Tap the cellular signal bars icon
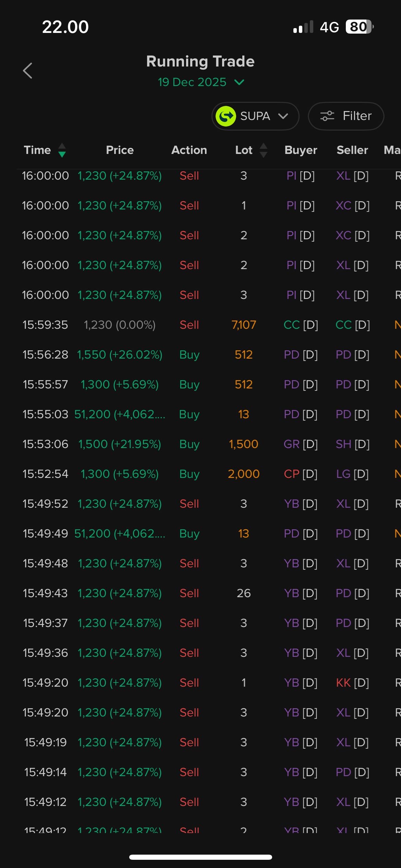The image size is (401, 868). pos(303,27)
